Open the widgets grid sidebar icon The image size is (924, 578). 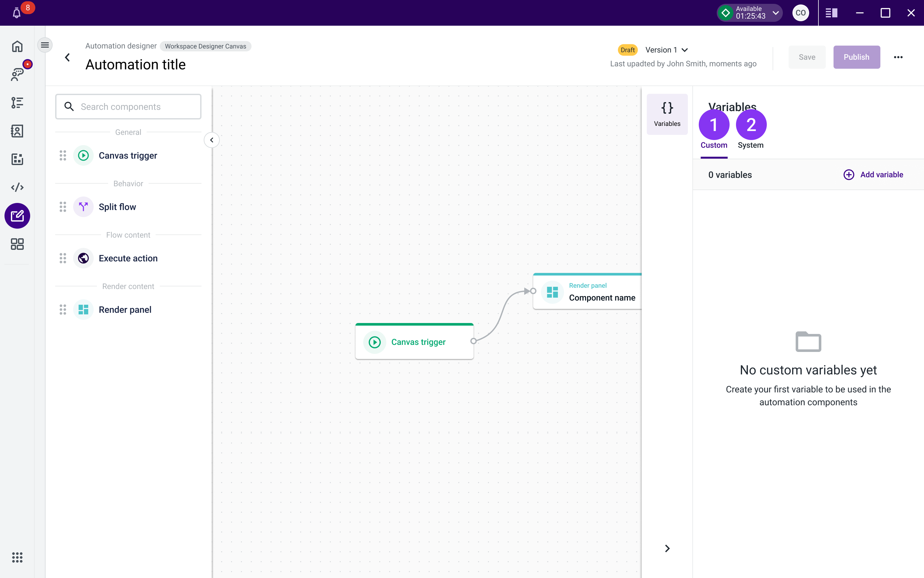tap(17, 244)
